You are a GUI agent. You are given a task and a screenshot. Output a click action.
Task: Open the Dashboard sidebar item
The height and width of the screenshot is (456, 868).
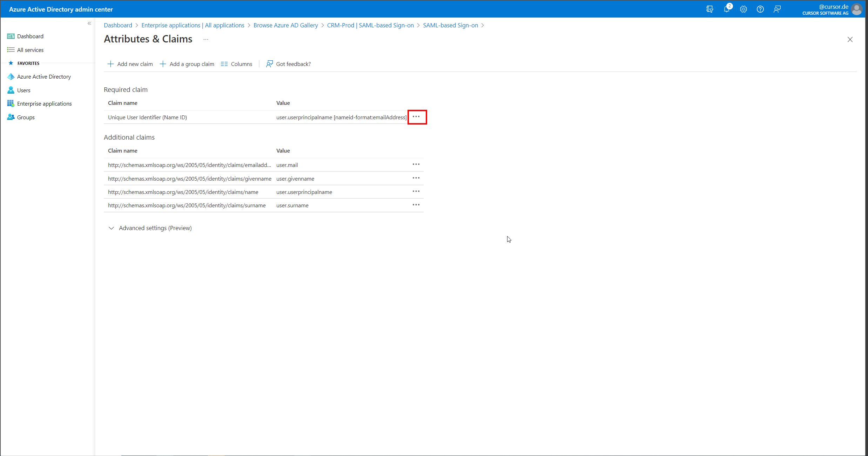(x=30, y=36)
